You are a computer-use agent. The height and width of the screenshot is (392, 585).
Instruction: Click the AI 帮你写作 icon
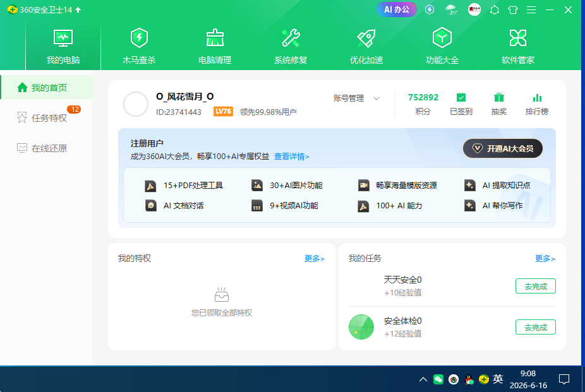pyautogui.click(x=470, y=206)
